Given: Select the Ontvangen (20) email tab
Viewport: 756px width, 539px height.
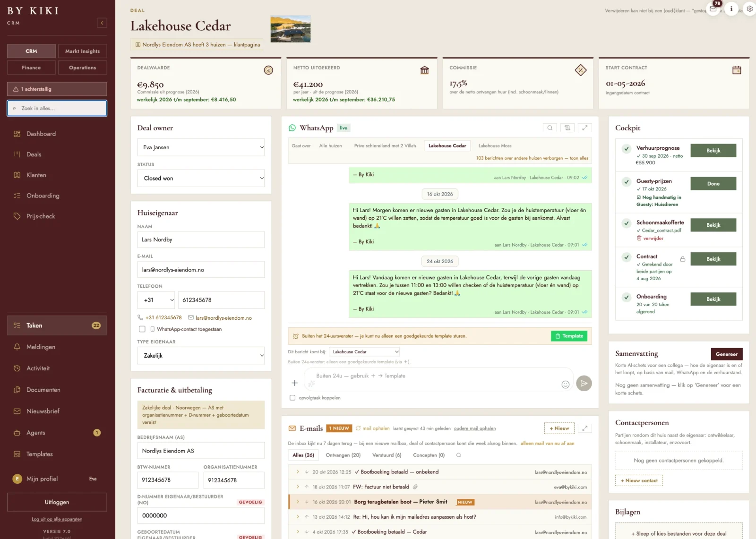Looking at the screenshot, I should 343,455.
